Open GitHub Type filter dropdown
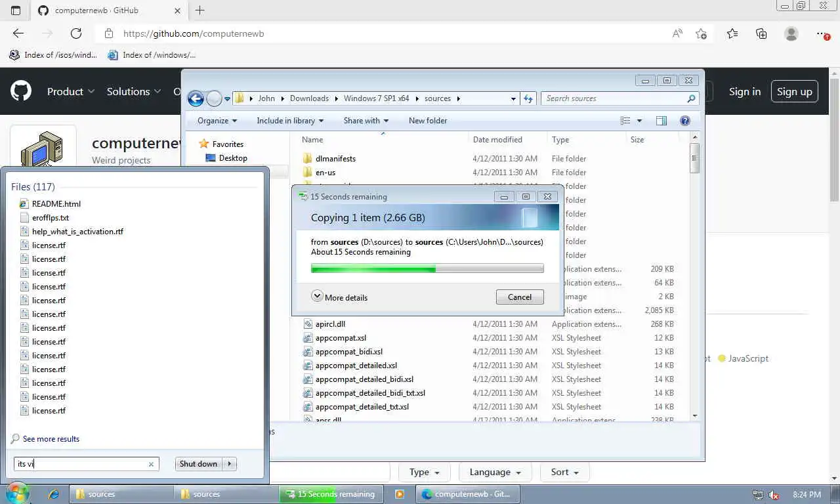This screenshot has width=840, height=504. click(425, 472)
